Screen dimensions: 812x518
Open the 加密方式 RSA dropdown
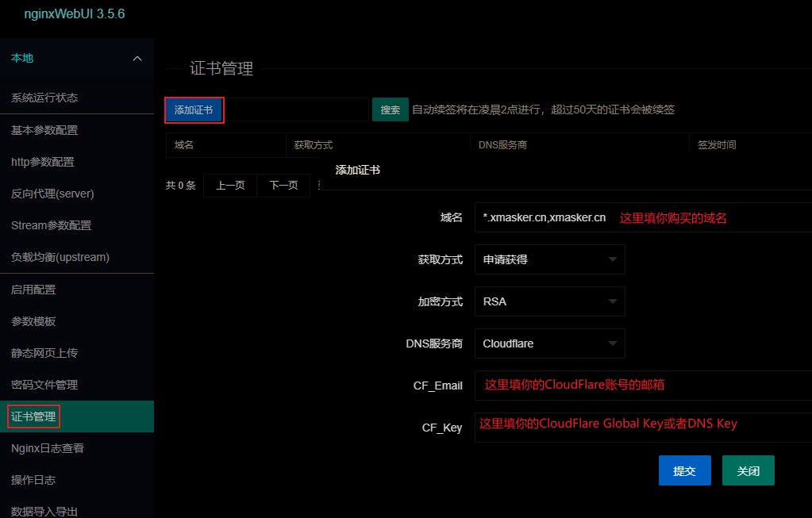tap(550, 301)
